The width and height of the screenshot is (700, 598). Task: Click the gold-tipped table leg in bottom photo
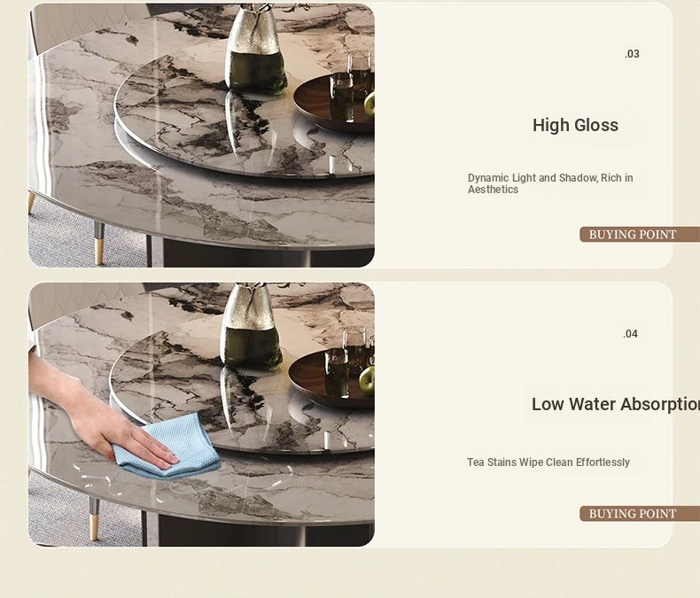click(94, 519)
